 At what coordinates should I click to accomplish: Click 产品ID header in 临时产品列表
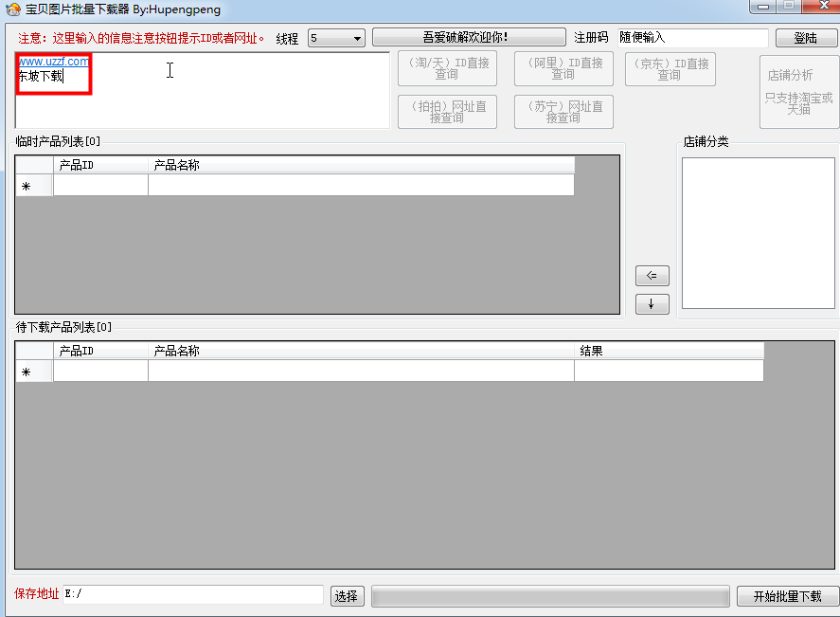click(100, 165)
